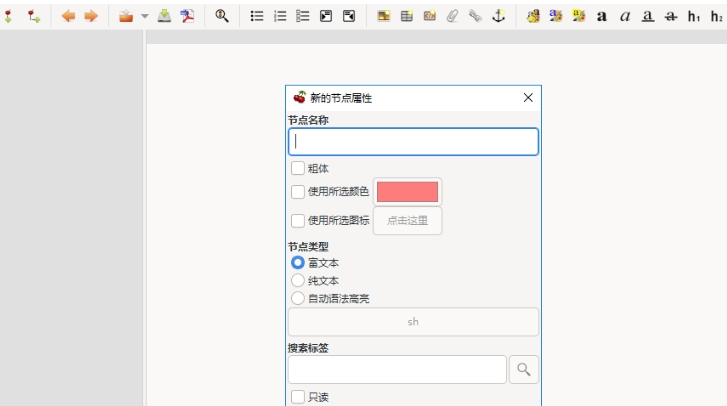
Task: Toggle bold with the heavy 'a' icon
Action: click(x=602, y=17)
